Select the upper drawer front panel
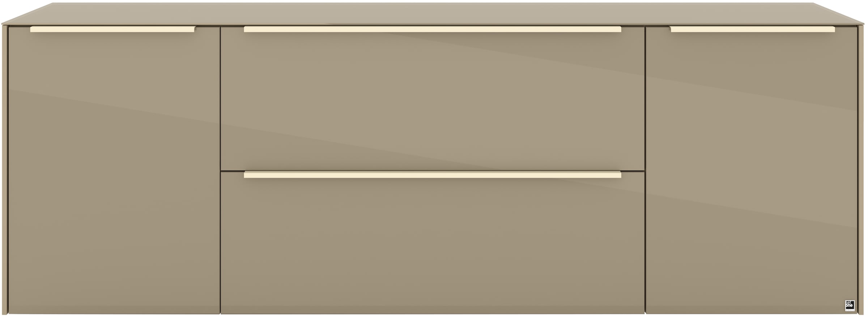The height and width of the screenshot is (316, 868). click(433, 98)
